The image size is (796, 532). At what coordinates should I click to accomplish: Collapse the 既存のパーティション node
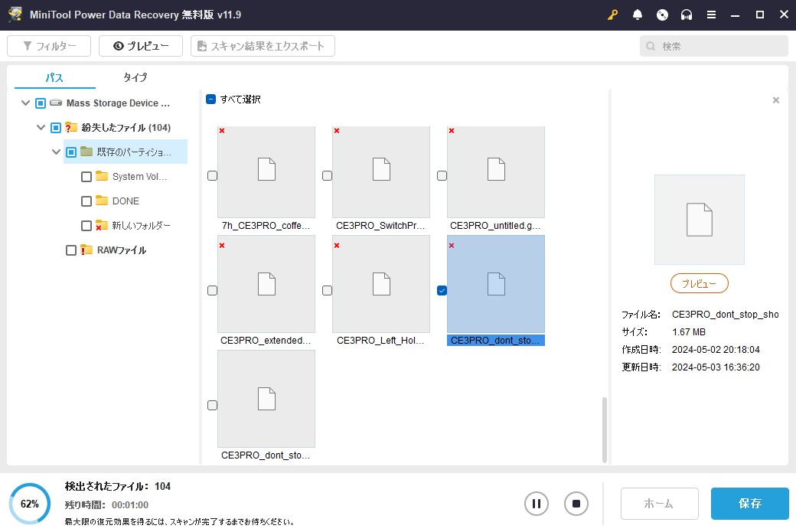tap(56, 152)
